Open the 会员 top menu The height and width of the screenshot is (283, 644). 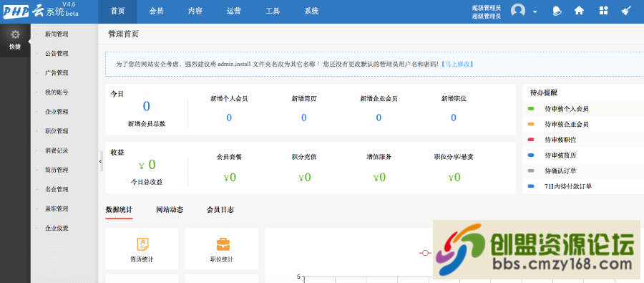156,11
